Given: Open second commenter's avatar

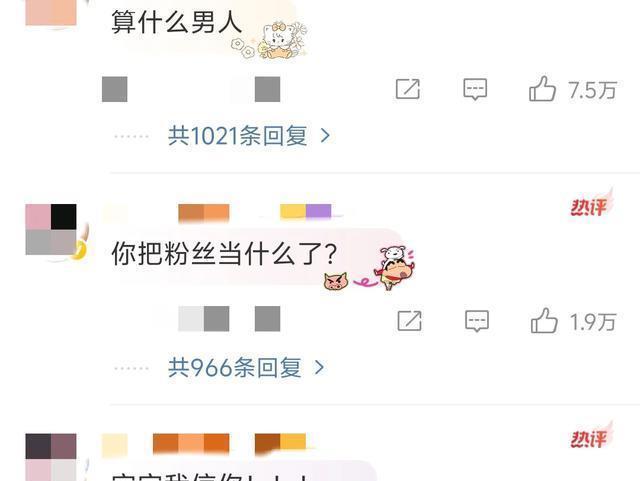Looking at the screenshot, I should click(51, 229).
